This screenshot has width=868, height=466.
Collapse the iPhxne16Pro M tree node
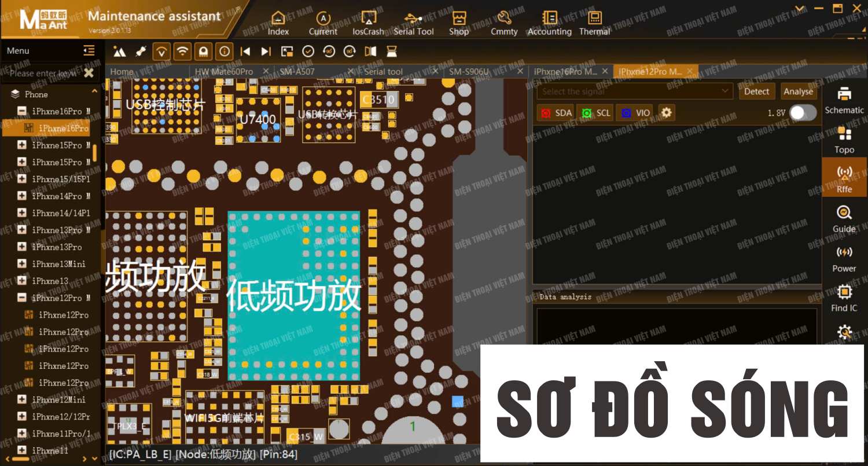coord(22,111)
